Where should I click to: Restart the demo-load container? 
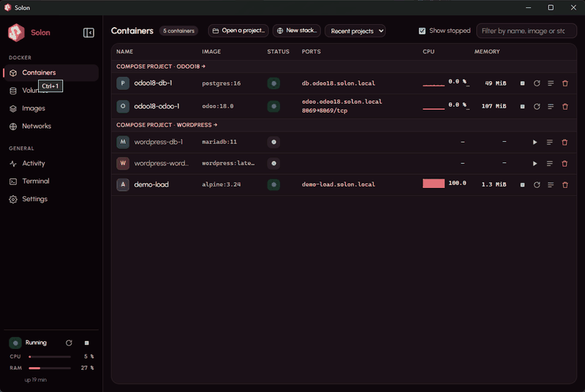click(x=537, y=184)
